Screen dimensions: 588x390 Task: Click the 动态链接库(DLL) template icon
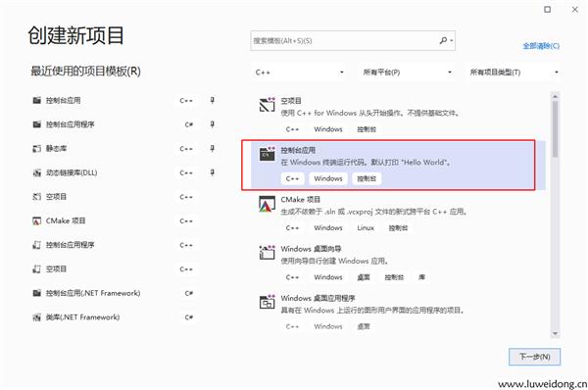coord(37,172)
